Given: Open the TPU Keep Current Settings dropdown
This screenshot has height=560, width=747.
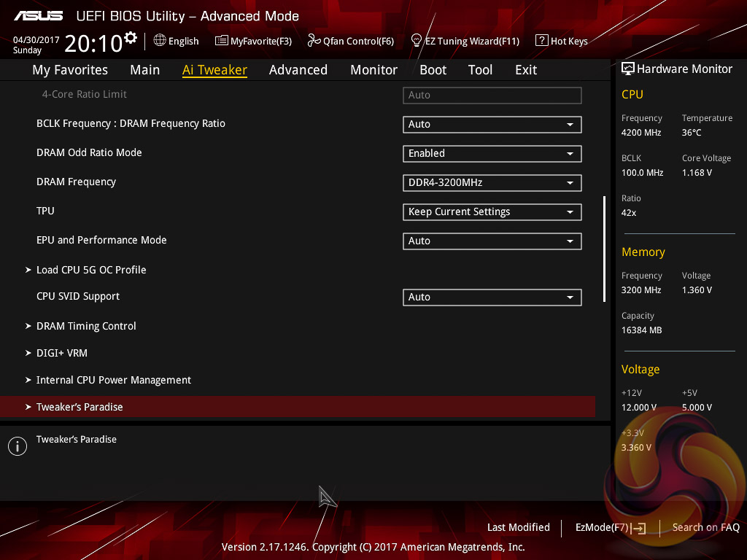Looking at the screenshot, I should pos(492,212).
